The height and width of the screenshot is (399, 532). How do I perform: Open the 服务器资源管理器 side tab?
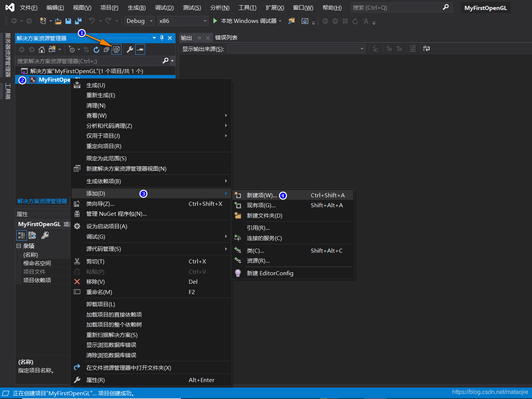pos(8,55)
